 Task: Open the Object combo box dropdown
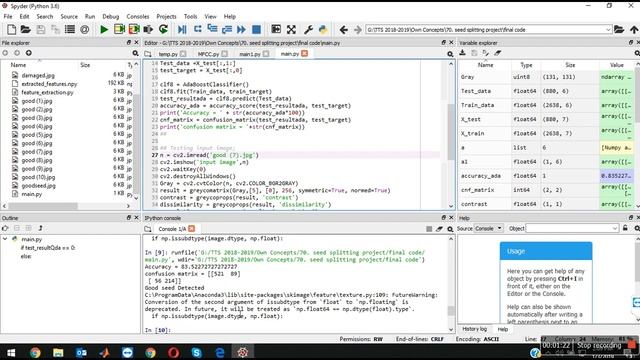click(x=615, y=229)
